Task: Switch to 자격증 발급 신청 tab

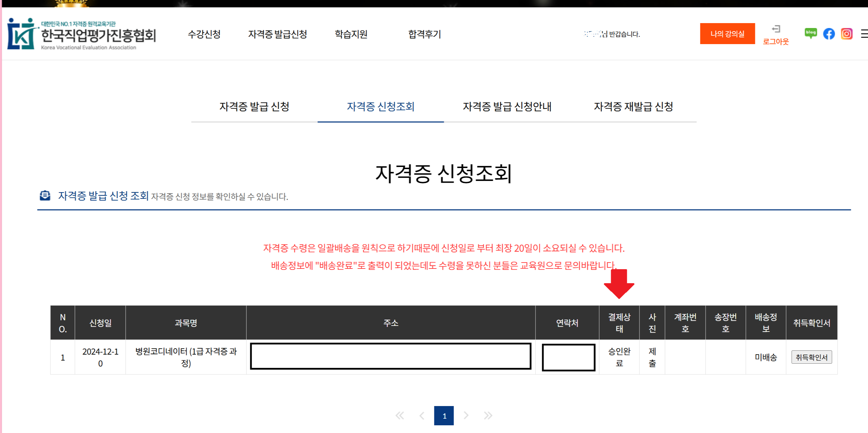Action: pos(254,107)
